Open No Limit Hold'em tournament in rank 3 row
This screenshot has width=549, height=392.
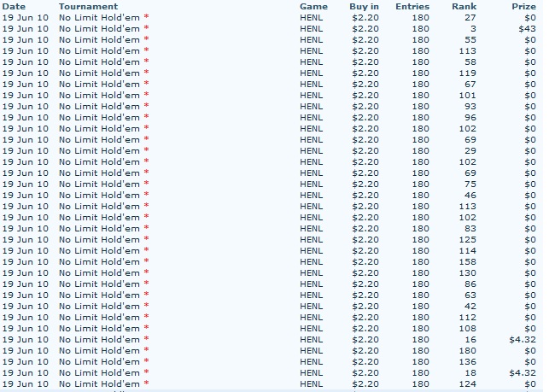pyautogui.click(x=99, y=29)
